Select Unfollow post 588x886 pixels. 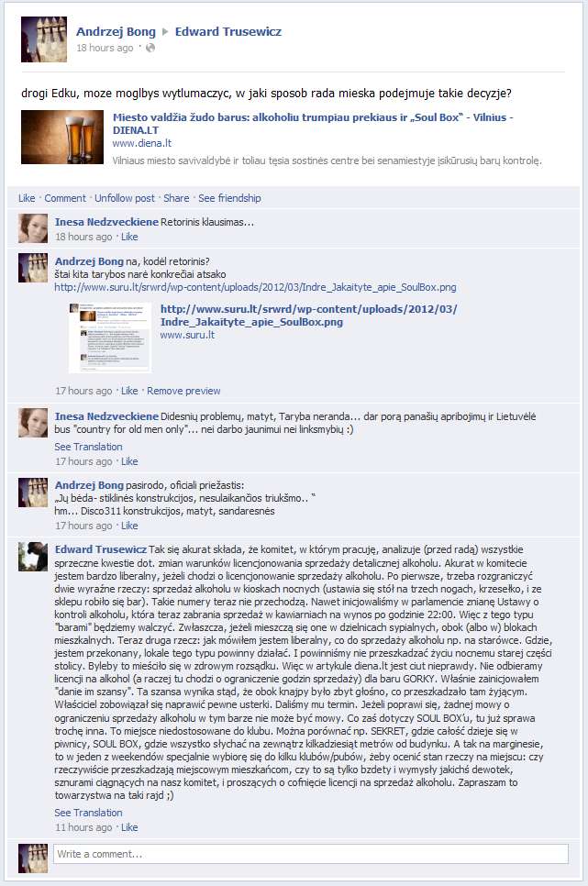pos(125,198)
